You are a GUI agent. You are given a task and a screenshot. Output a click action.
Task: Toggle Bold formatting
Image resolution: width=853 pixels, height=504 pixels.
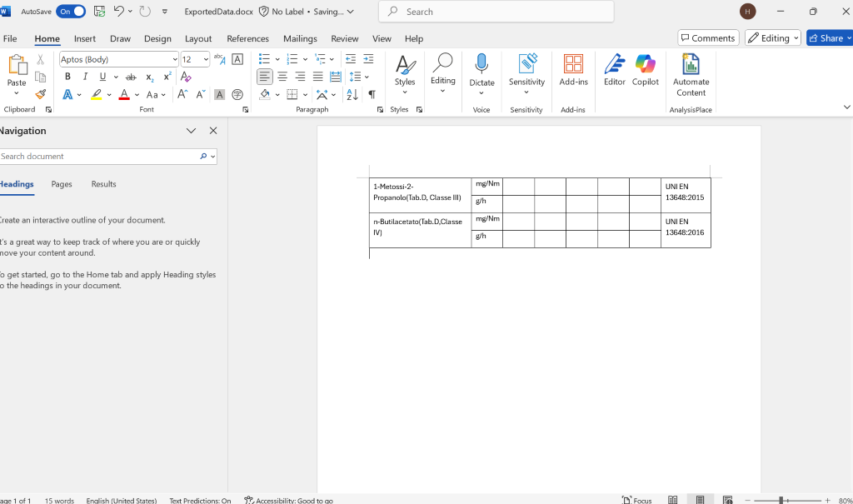click(67, 77)
